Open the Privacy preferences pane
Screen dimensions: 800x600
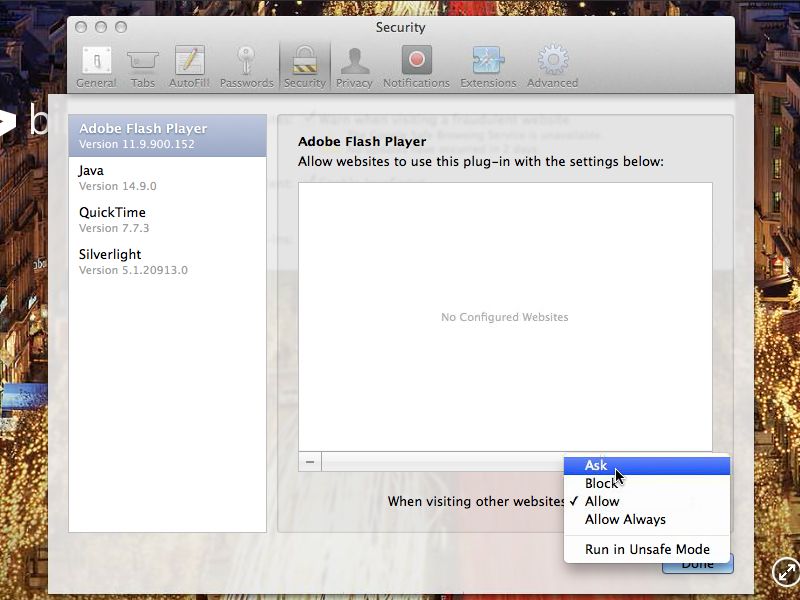354,67
